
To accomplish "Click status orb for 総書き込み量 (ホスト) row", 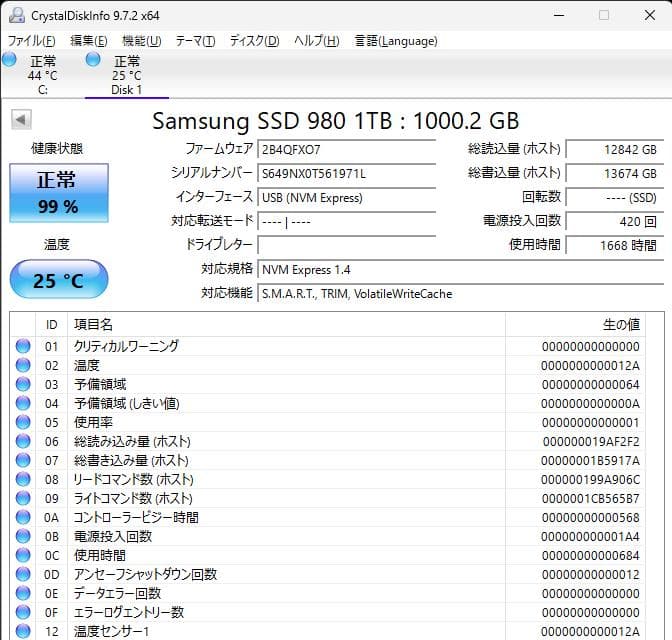I will click(23, 460).
